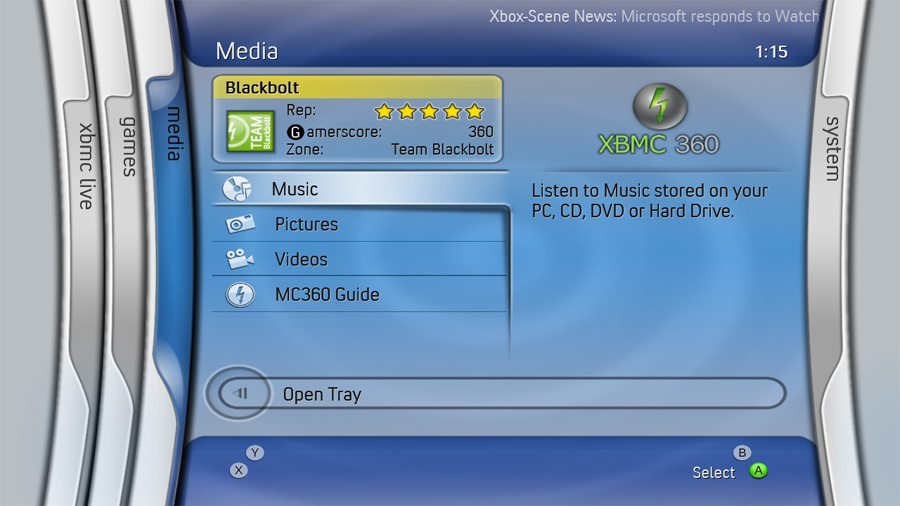
Task: Click the Gamerscore value 360
Action: click(480, 132)
